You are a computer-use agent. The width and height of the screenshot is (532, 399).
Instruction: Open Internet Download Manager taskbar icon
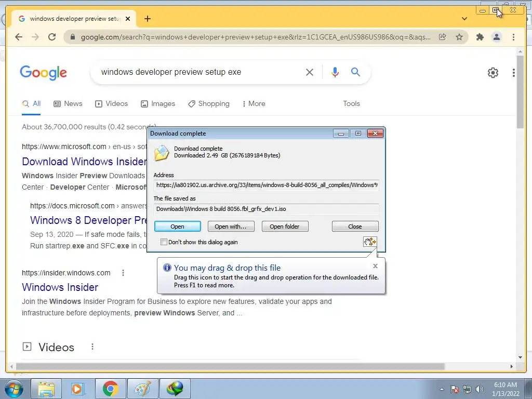pyautogui.click(x=175, y=389)
